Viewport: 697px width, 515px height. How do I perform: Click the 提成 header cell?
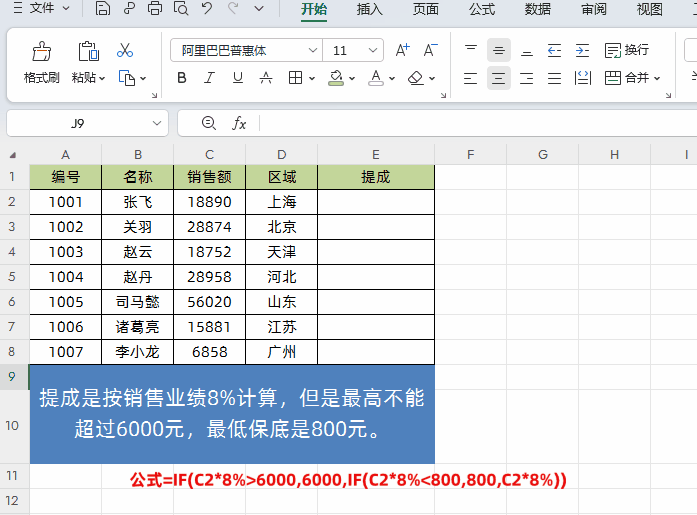(376, 177)
